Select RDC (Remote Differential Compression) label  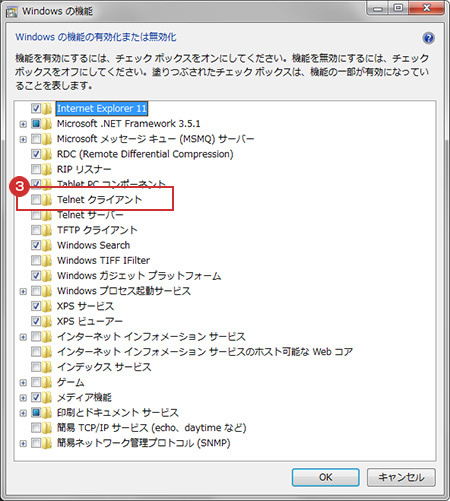click(145, 154)
